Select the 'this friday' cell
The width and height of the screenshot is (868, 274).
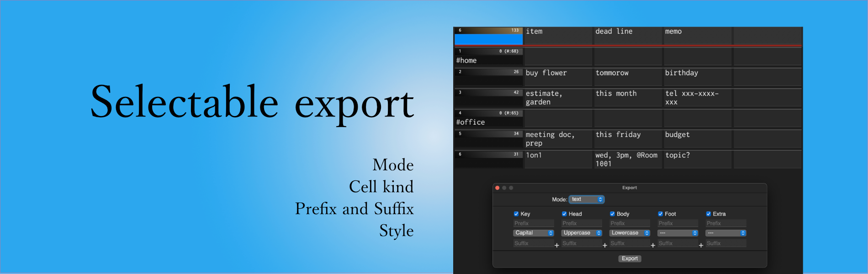(x=628, y=139)
